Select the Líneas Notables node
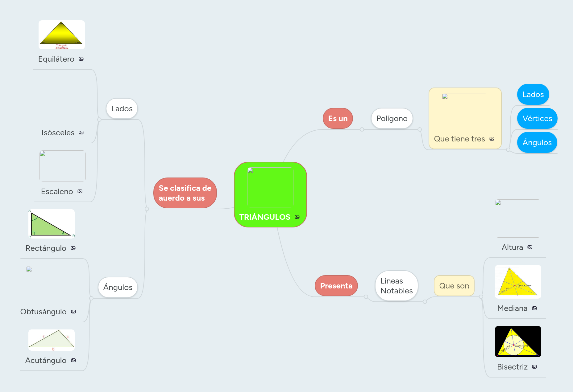Image resolution: width=573 pixels, height=392 pixels. (x=397, y=286)
